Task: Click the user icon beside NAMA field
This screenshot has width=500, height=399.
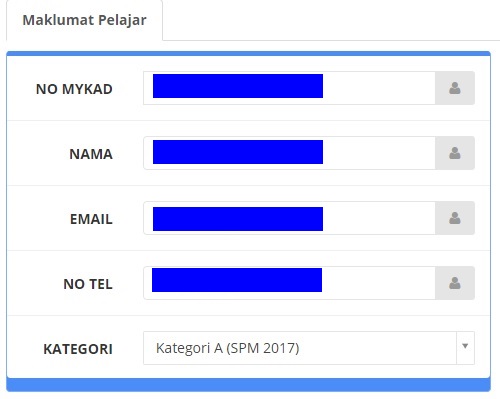Action: [x=455, y=153]
